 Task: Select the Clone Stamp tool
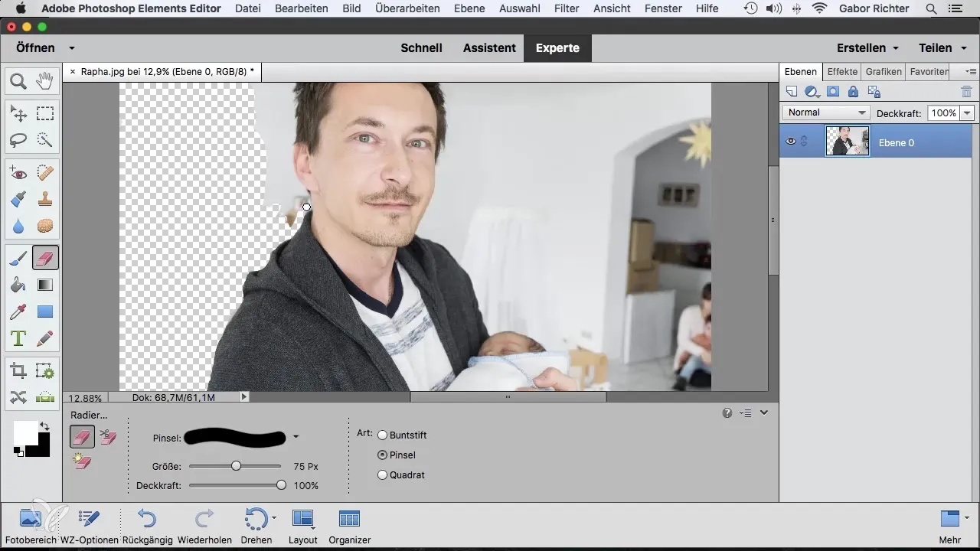coord(45,200)
